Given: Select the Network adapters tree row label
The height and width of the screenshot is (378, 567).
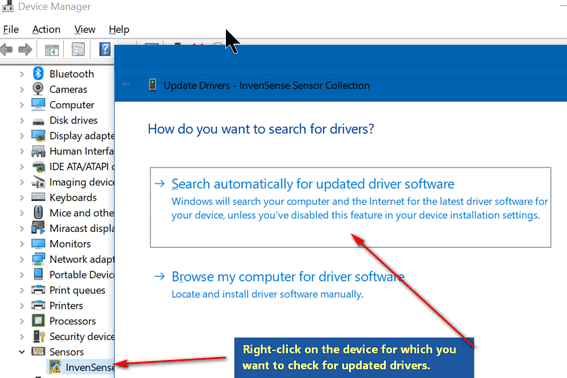Looking at the screenshot, I should [x=82, y=259].
